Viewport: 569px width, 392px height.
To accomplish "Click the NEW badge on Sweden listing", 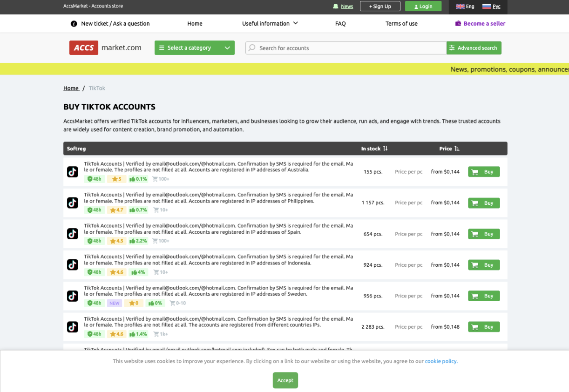I will pos(115,303).
